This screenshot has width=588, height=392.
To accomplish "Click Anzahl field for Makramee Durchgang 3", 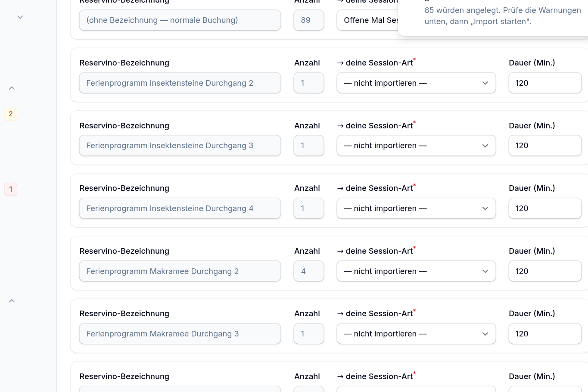I will click(x=309, y=334).
